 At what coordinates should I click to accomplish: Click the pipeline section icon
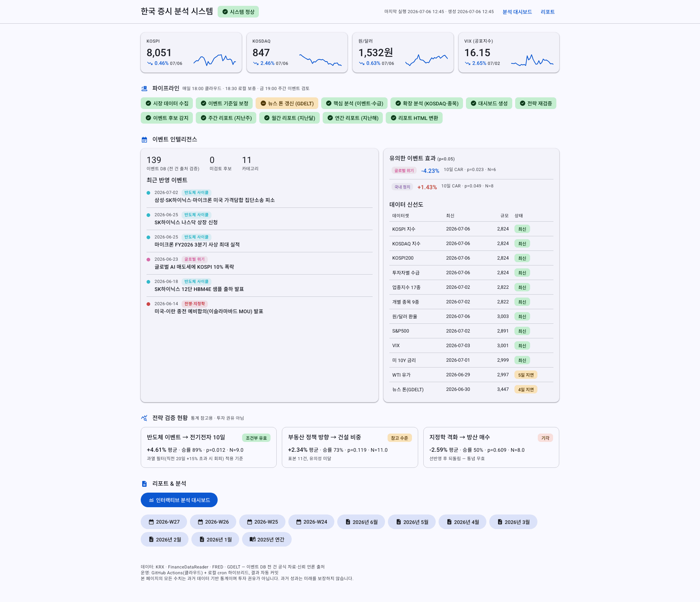click(x=144, y=89)
